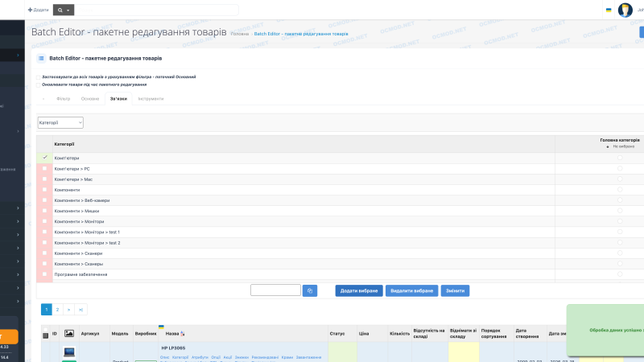The height and width of the screenshot is (362, 644).
Task: Click the 'Головна' breadcrumb link
Action: point(239,34)
